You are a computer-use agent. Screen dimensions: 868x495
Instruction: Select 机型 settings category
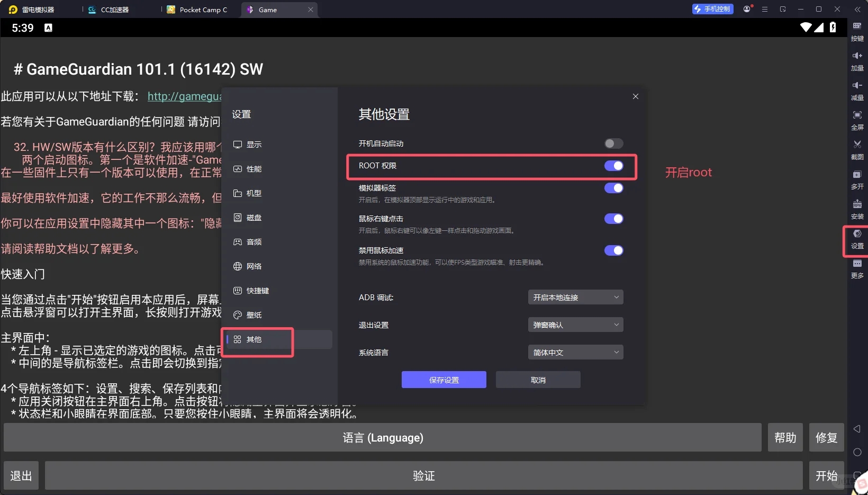(x=279, y=193)
